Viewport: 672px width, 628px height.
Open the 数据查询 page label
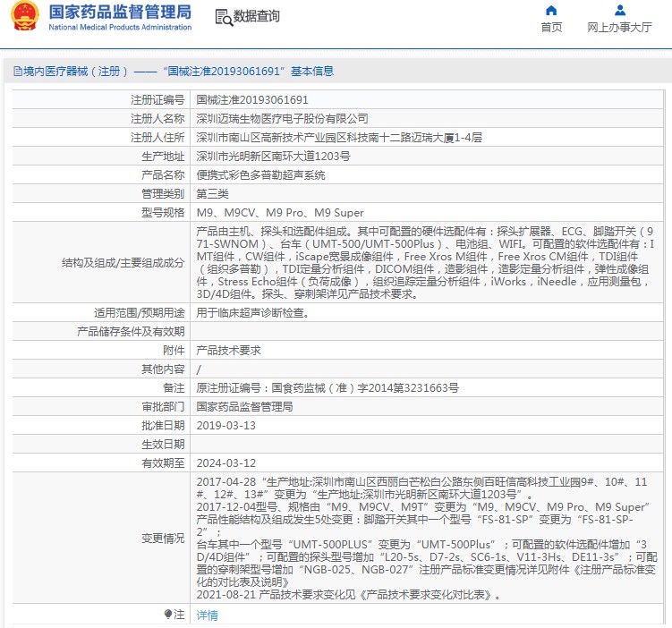click(256, 17)
